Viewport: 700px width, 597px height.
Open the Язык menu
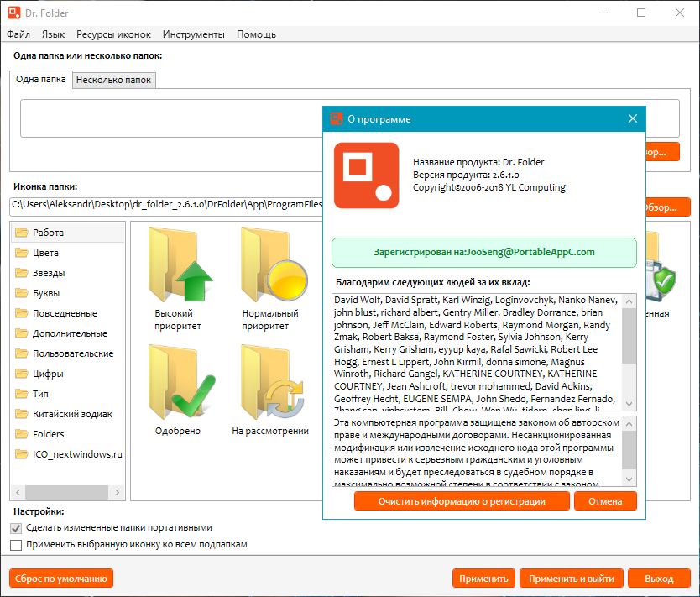[53, 34]
